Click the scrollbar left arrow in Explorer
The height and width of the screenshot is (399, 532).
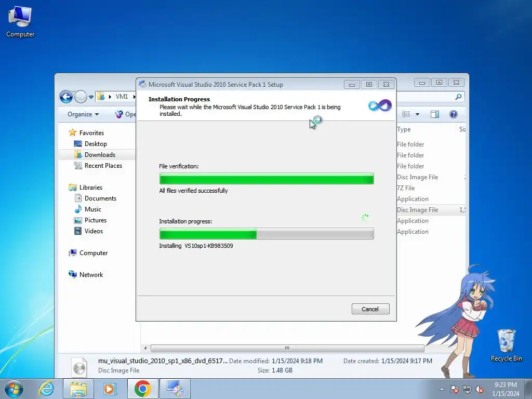[145, 348]
